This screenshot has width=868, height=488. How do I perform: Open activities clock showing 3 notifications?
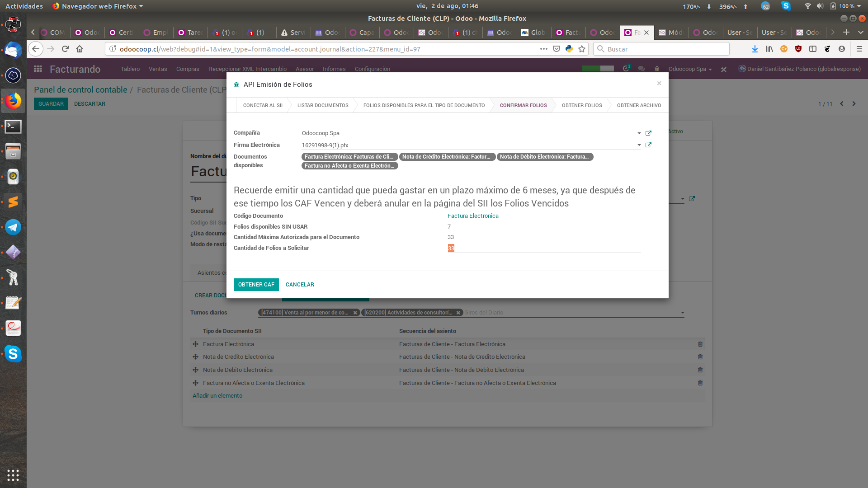click(x=627, y=68)
